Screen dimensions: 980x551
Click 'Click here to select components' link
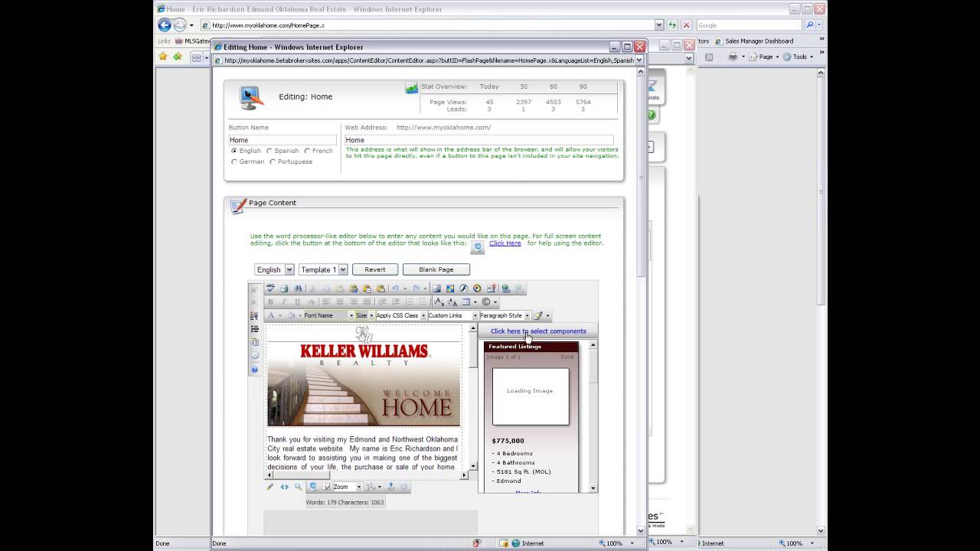tap(538, 331)
